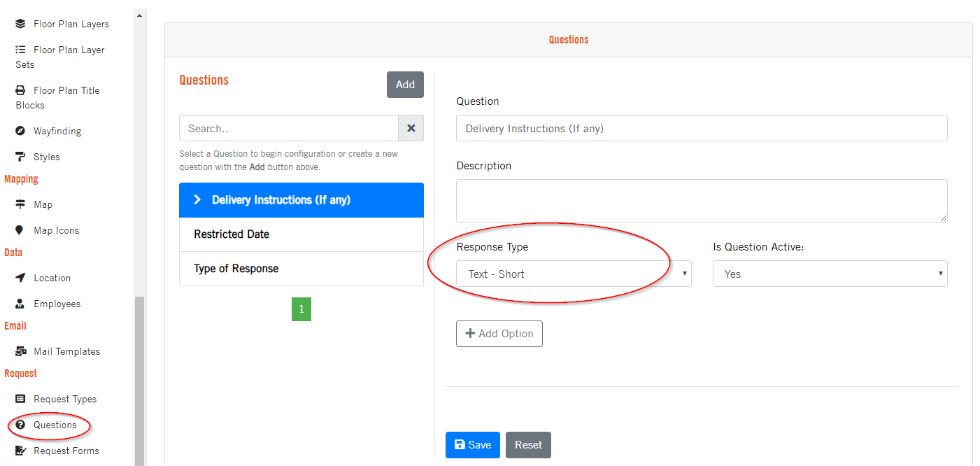Image resolution: width=980 pixels, height=466 pixels.
Task: Click the Request Types list icon
Action: (x=20, y=399)
